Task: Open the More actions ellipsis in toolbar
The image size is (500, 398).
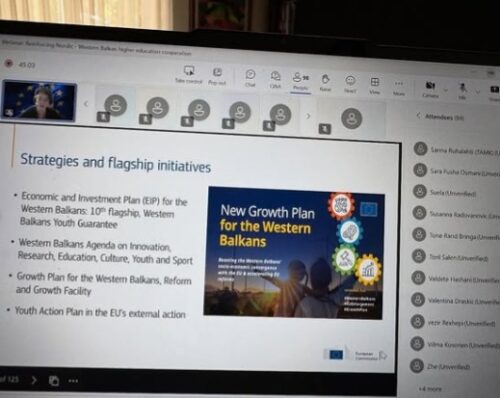Action: click(399, 87)
